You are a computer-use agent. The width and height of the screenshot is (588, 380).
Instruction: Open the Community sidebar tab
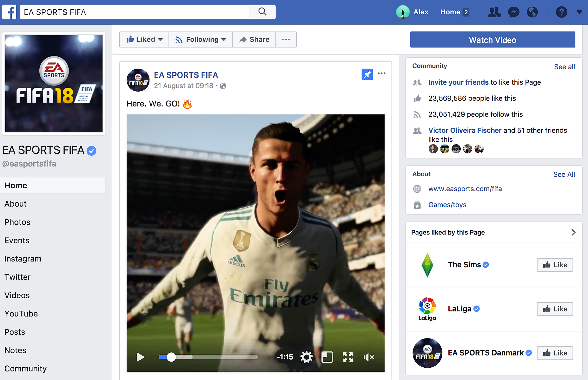(26, 369)
